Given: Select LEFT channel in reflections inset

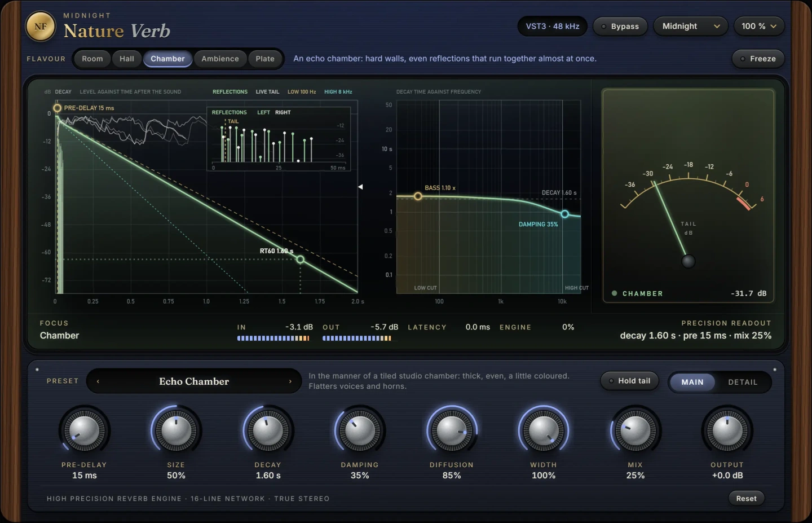Looking at the screenshot, I should [263, 112].
